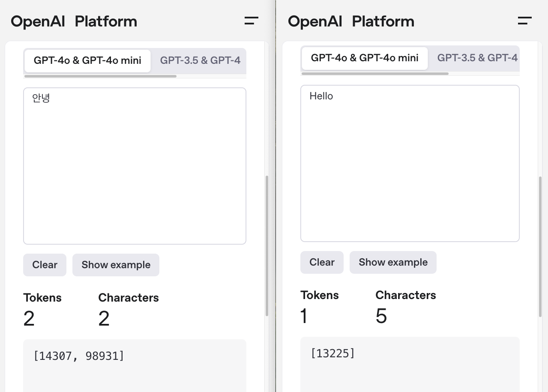Clear the text in right window
This screenshot has height=392, width=548.
pyautogui.click(x=322, y=262)
